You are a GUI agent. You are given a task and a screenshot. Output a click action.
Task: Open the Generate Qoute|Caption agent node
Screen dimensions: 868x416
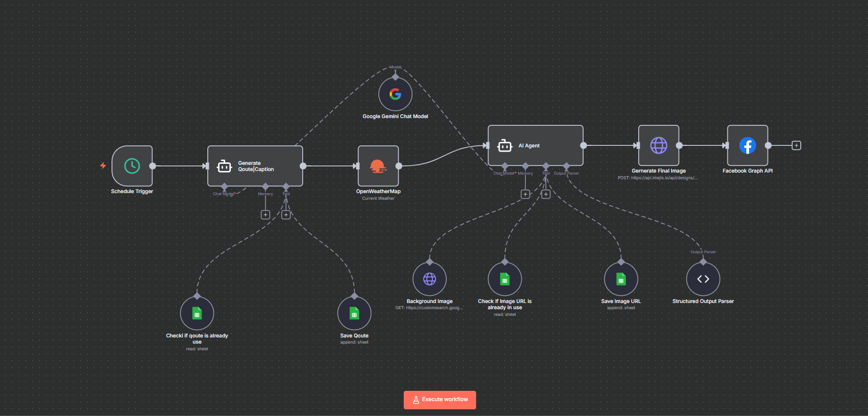pos(255,166)
